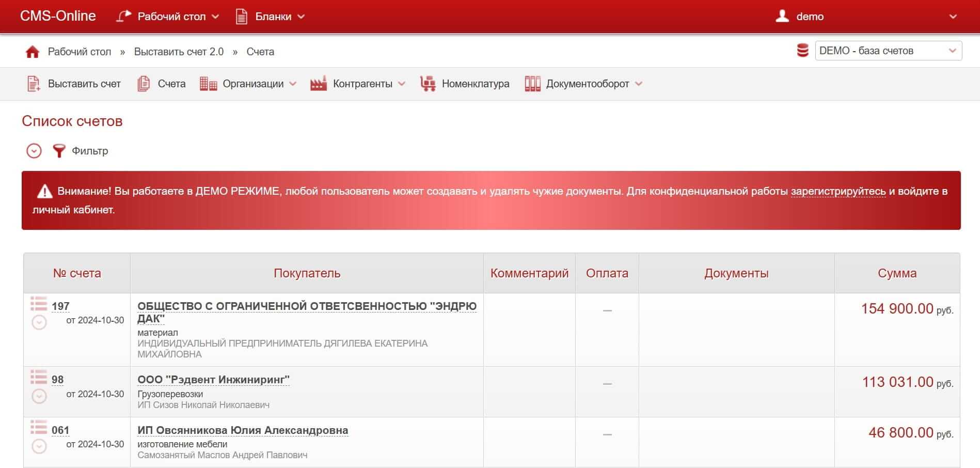The height and width of the screenshot is (468, 980).
Task: Click the user avatar icon next to demo
Action: [x=782, y=16]
